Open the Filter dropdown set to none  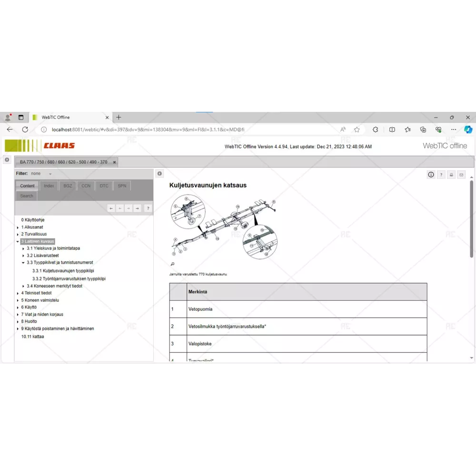tap(50, 174)
